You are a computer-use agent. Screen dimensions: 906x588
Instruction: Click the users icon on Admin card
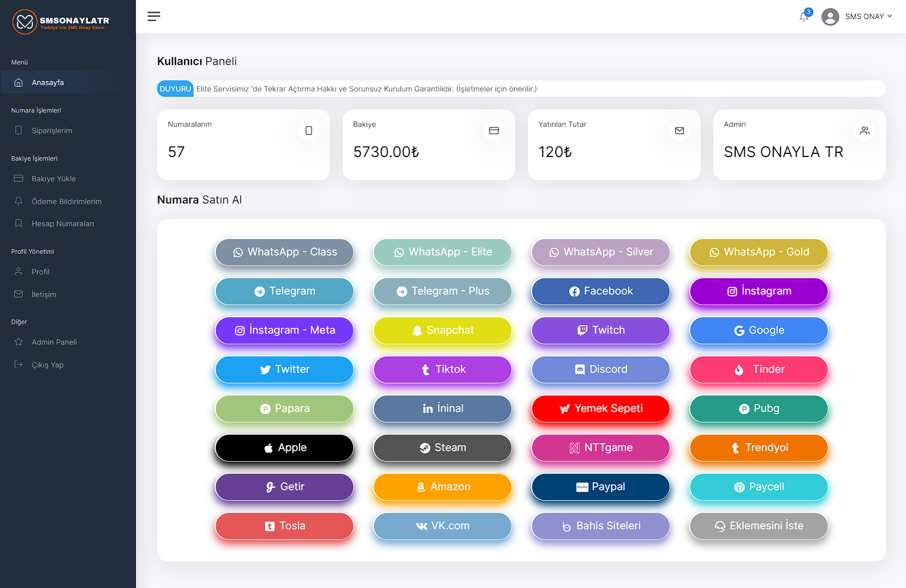coord(865,131)
